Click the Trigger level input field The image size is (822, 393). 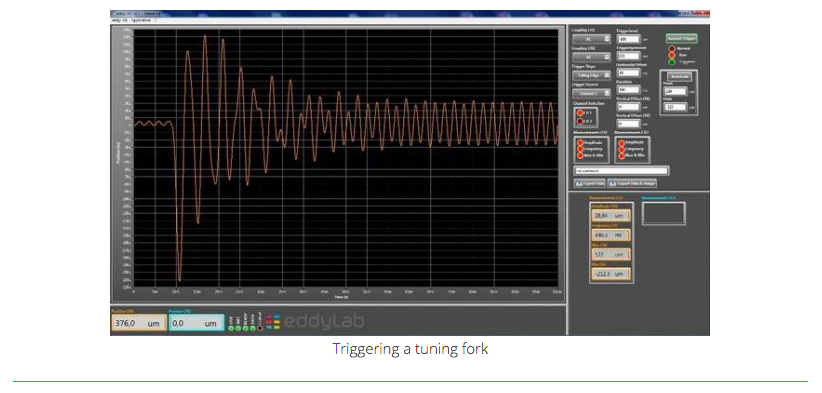pyautogui.click(x=629, y=39)
